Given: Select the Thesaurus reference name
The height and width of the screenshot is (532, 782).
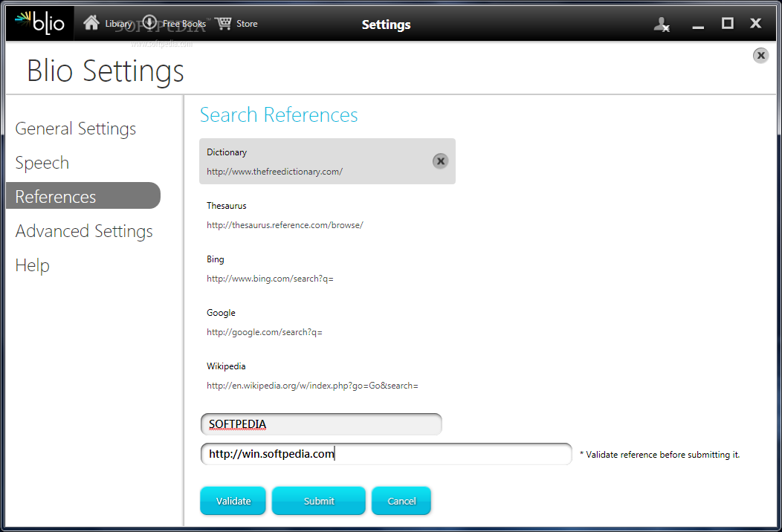Looking at the screenshot, I should click(x=227, y=205).
